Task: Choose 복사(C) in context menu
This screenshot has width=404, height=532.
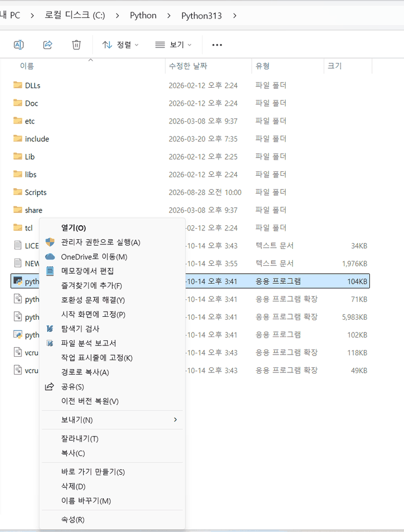Action: tap(112, 453)
